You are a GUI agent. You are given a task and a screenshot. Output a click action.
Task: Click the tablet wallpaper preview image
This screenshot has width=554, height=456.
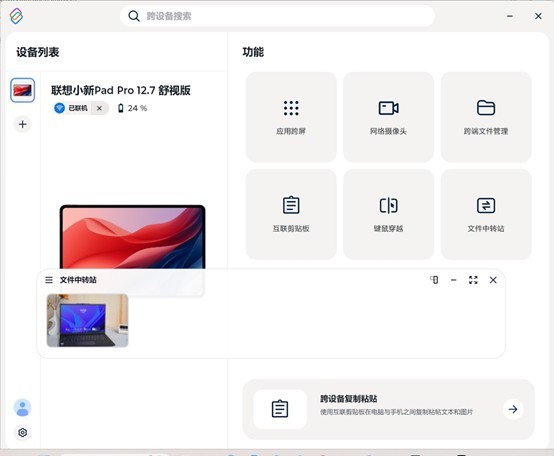click(x=132, y=237)
